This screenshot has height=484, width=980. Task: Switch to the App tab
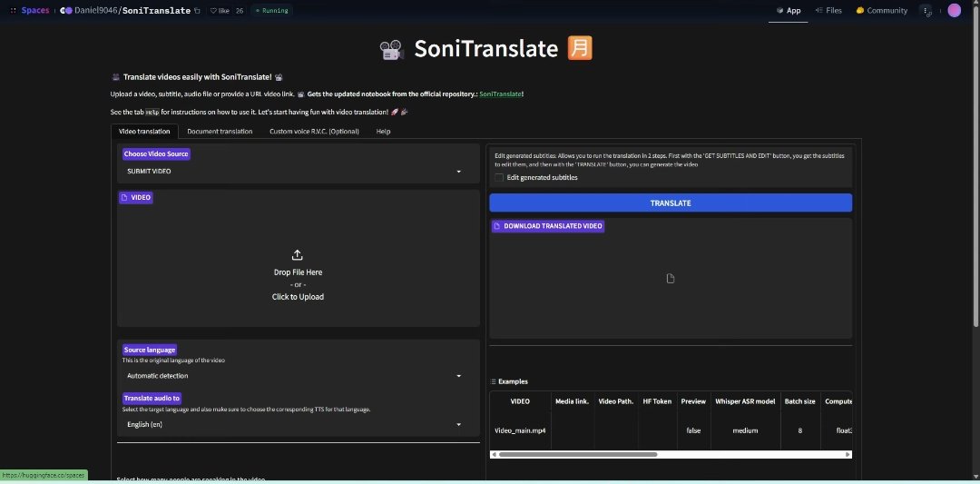789,11
